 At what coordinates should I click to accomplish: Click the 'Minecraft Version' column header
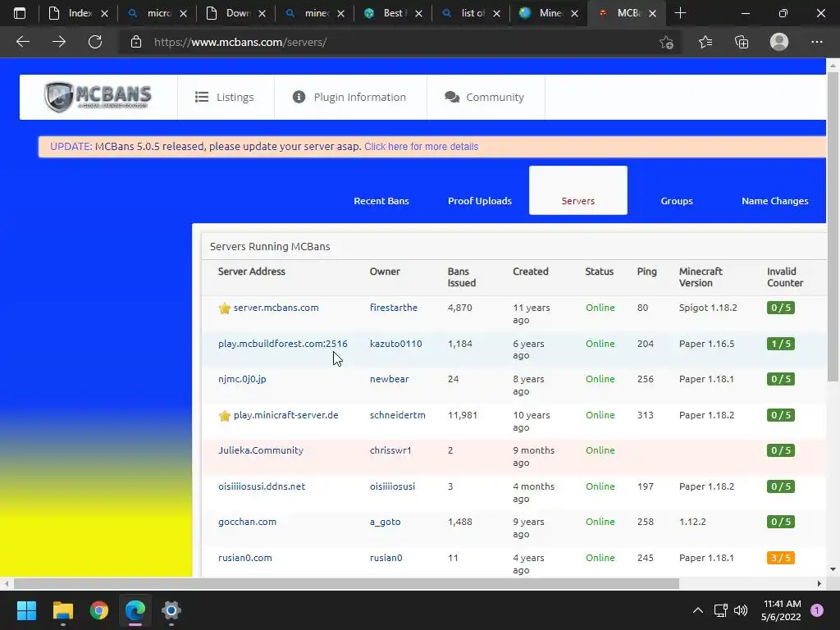[701, 277]
